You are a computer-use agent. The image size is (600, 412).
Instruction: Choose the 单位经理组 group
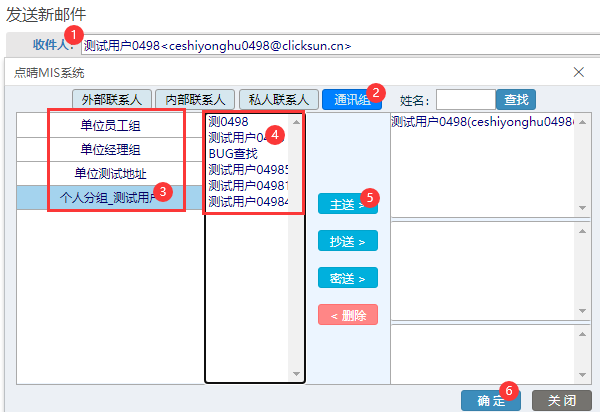(110, 150)
